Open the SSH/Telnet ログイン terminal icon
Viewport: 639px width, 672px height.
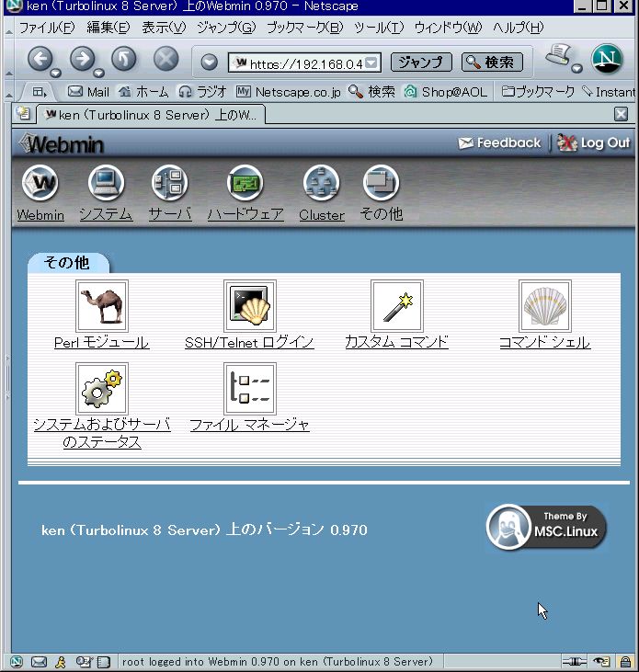coord(250,305)
